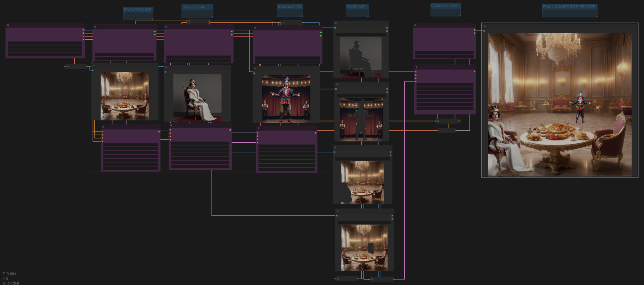Click blue input port on queen silhouette node

point(335,28)
